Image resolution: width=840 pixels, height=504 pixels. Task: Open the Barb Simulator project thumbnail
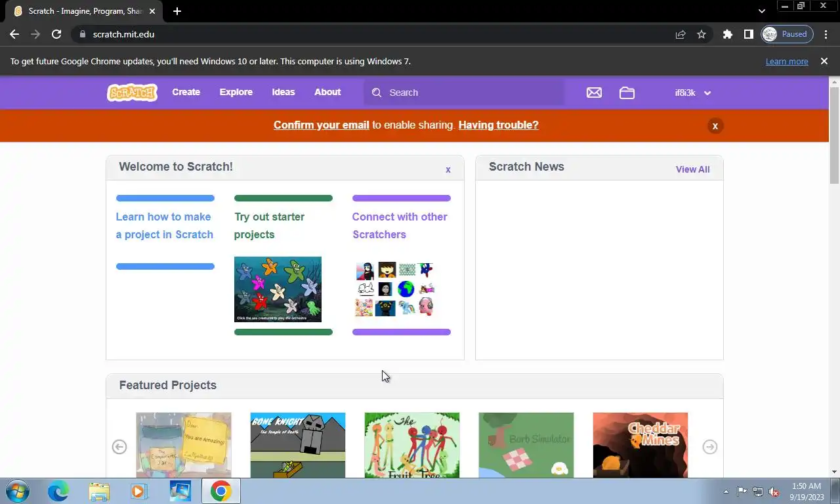click(x=526, y=446)
